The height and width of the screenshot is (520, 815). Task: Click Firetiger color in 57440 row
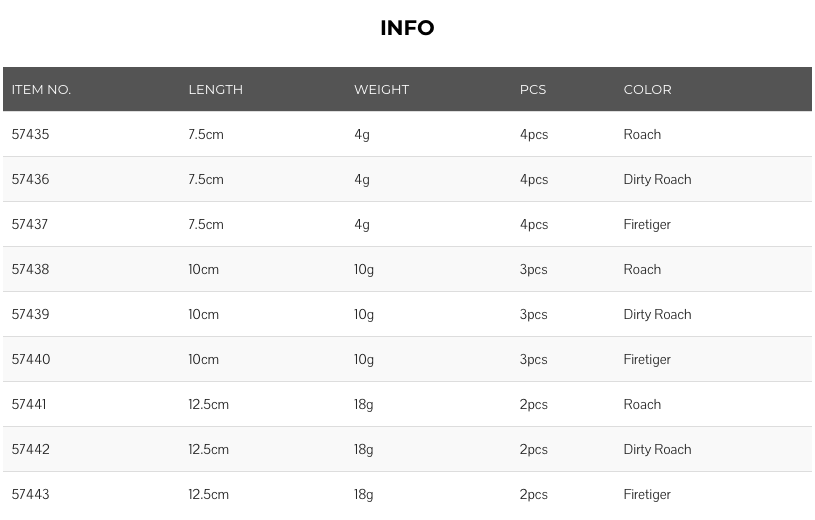(647, 359)
